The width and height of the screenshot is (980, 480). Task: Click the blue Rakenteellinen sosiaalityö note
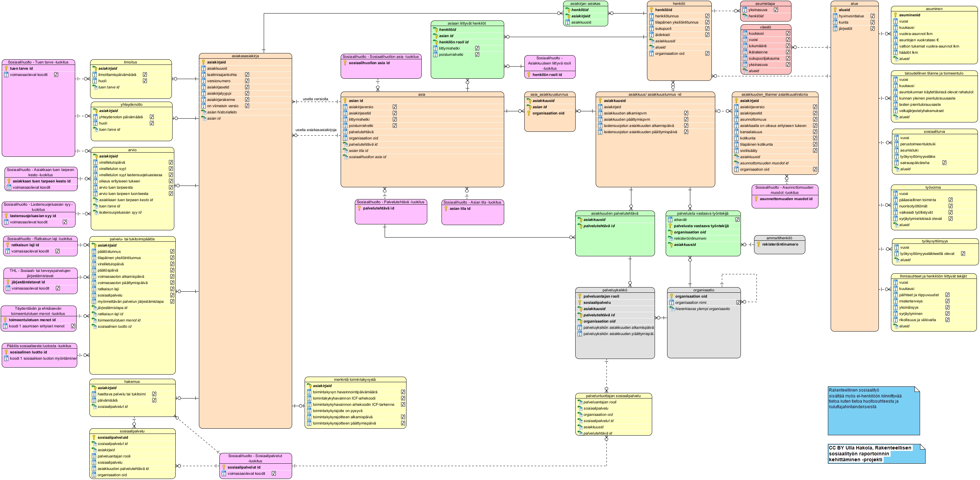pyautogui.click(x=873, y=410)
